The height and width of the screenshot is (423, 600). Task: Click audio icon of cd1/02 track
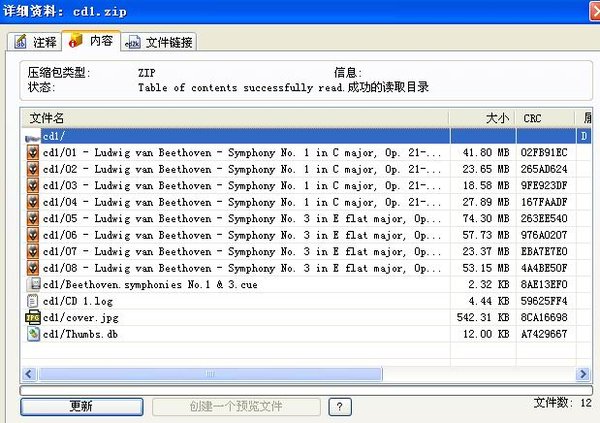click(33, 169)
